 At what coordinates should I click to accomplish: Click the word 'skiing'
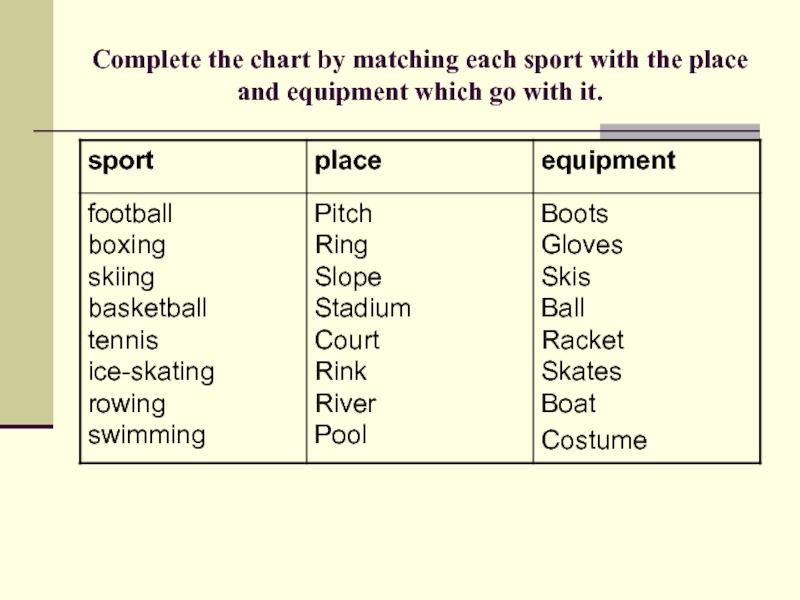[122, 277]
